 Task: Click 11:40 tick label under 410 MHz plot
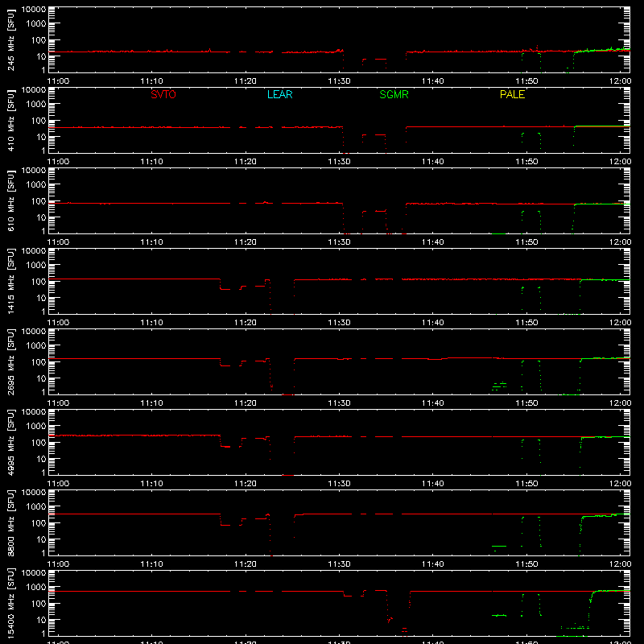(433, 162)
